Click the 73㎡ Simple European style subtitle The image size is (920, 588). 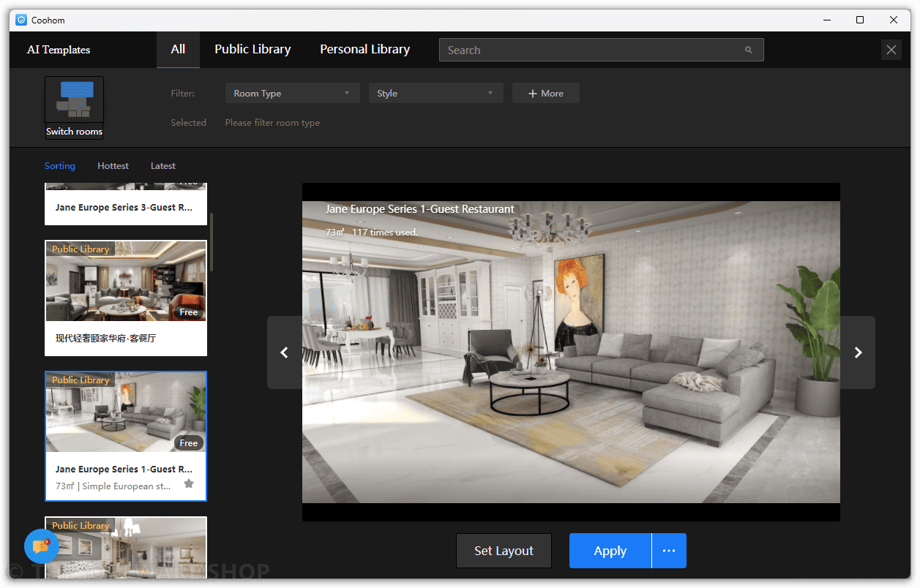pyautogui.click(x=113, y=486)
